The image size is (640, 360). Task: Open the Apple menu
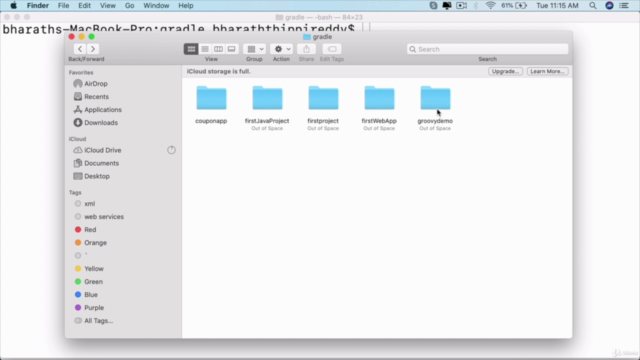coord(13,6)
